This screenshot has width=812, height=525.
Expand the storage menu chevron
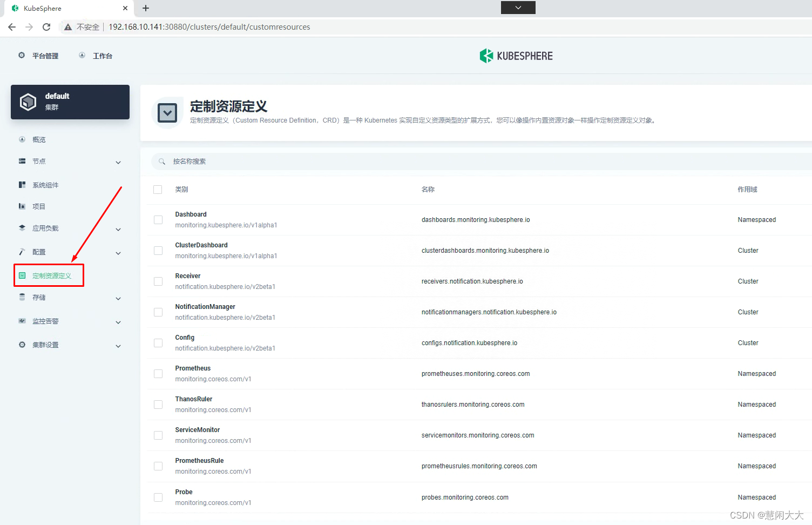118,298
